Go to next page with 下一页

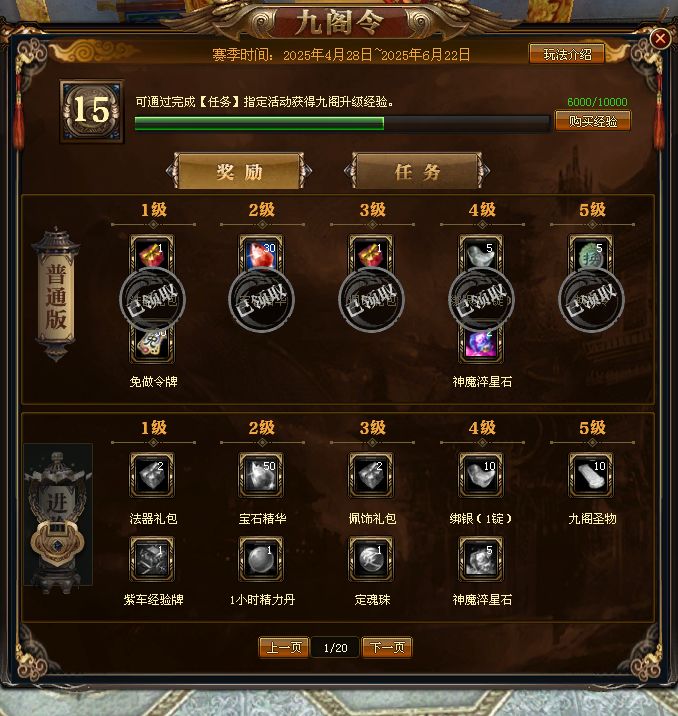coord(387,648)
